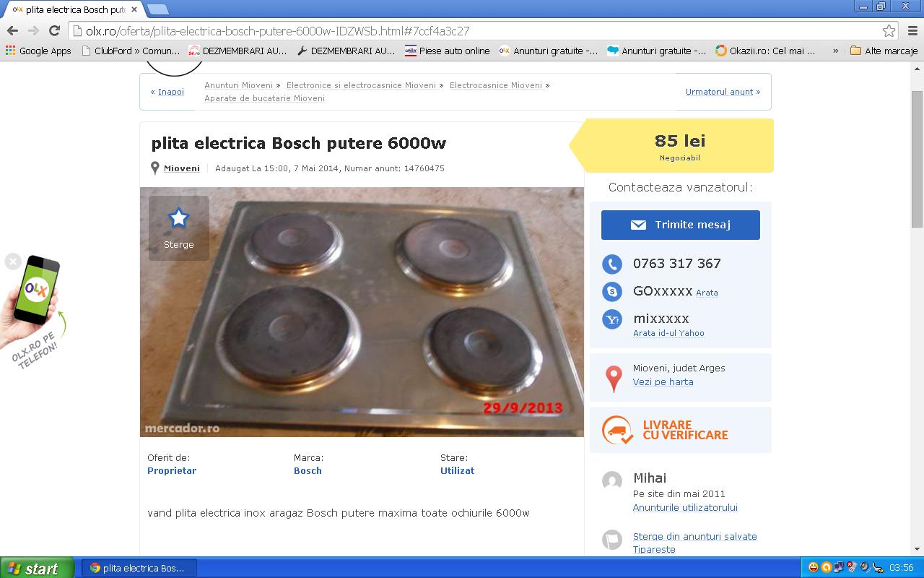Click the Yahoo icon beside mixxxxx
924x578 pixels.
point(612,319)
